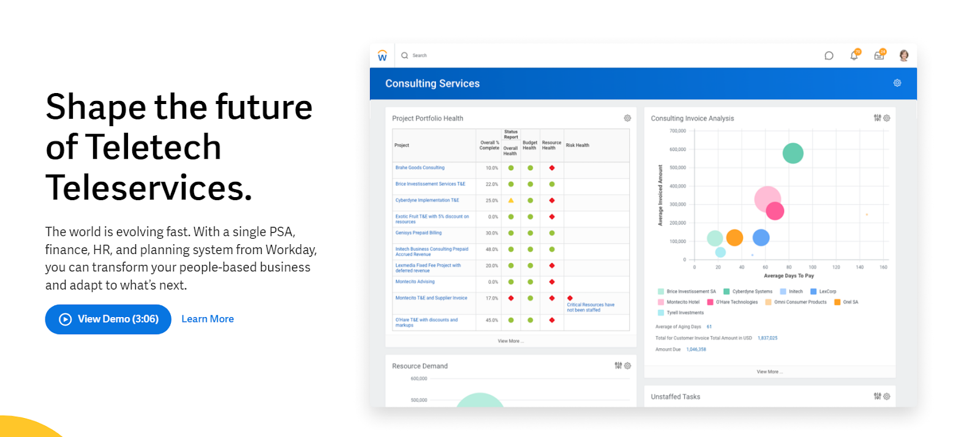Click red diamond beside Critical Resources text
The image size is (980, 437).
570,298
